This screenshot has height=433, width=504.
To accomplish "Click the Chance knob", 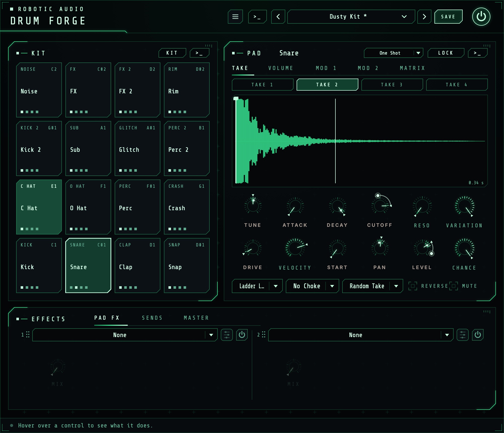I will point(464,248).
